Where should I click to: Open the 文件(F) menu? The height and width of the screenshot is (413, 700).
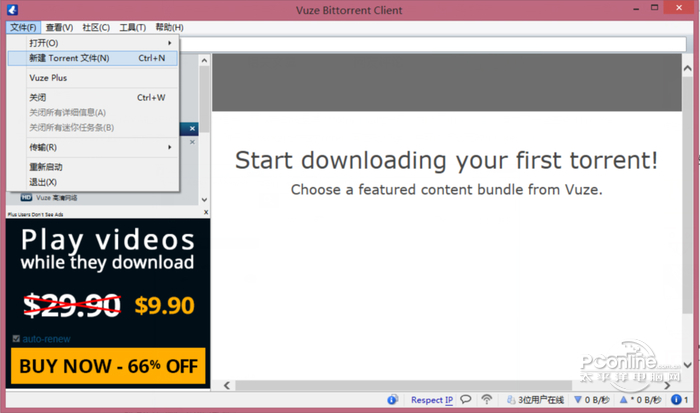coord(23,28)
